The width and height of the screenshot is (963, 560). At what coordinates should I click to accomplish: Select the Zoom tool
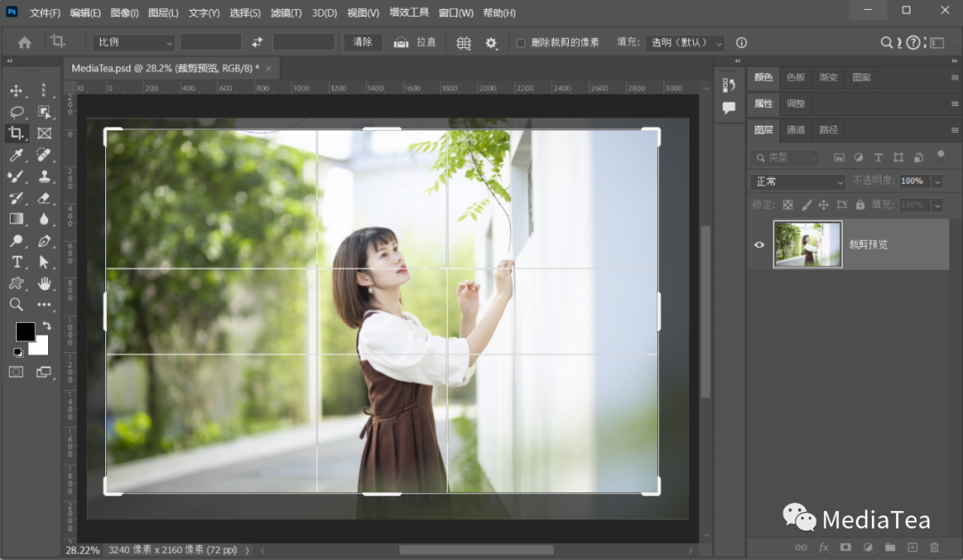15,304
